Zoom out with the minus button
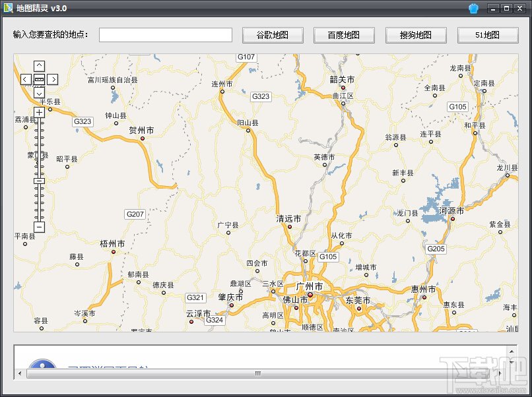 click(x=40, y=227)
